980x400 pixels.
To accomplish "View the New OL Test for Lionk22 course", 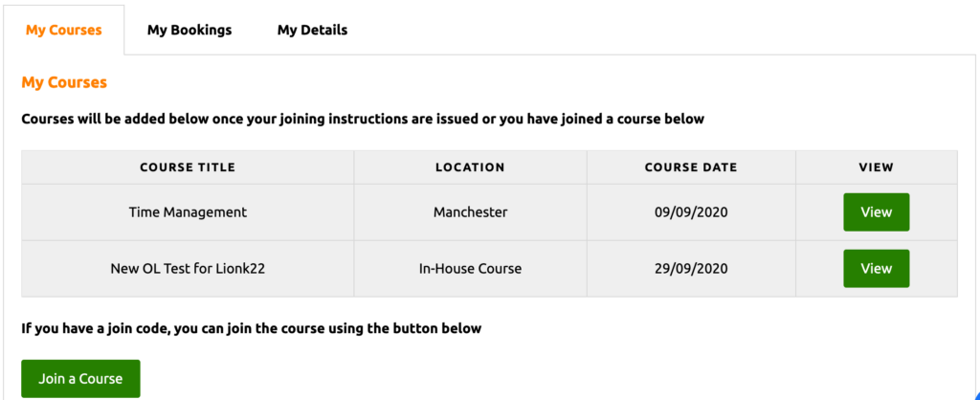I will (x=876, y=269).
